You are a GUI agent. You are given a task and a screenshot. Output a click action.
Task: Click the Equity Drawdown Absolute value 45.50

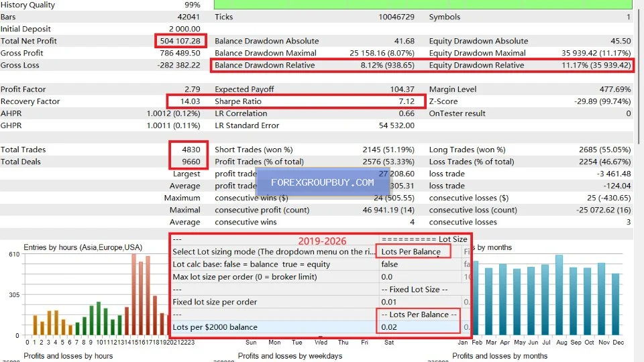621,41
